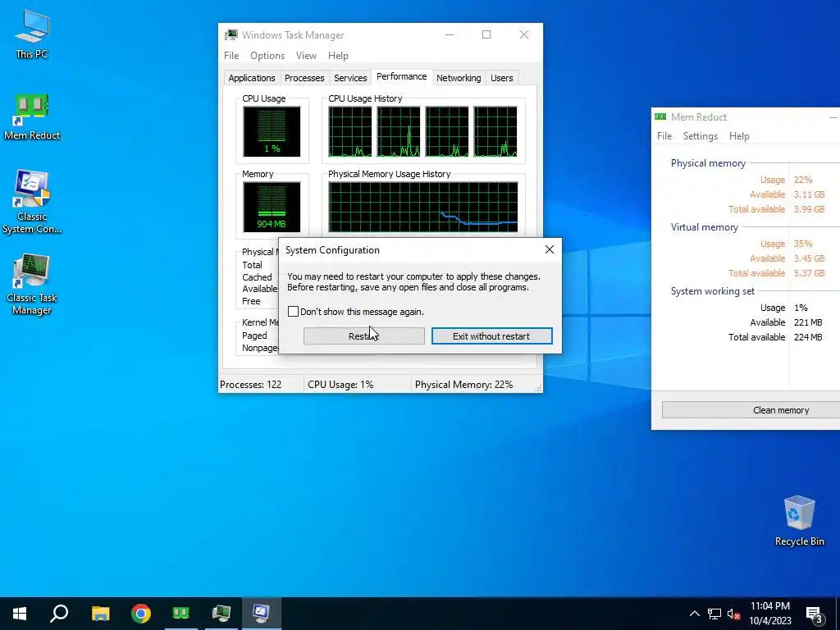Click the Physical Memory Usage History graph
The width and height of the screenshot is (840, 630).
[x=423, y=207]
